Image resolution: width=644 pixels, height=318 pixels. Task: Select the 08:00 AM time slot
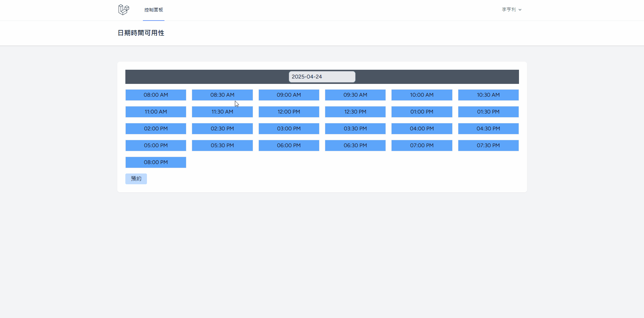point(156,95)
